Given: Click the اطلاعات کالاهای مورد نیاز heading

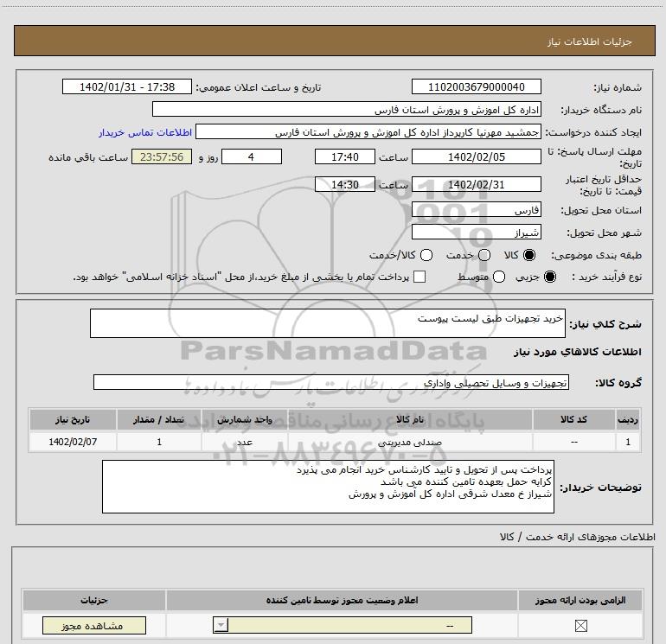Looking at the screenshot, I should click(x=577, y=352).
